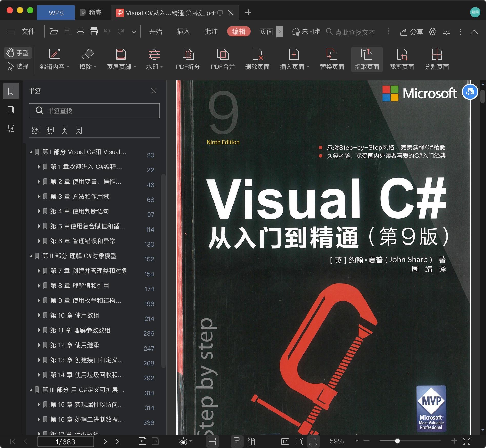
Task: Open file with the folder icon
Action: [x=54, y=32]
